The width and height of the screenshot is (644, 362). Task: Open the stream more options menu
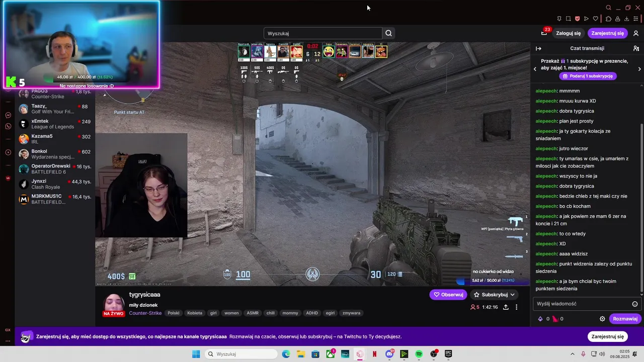(516, 307)
